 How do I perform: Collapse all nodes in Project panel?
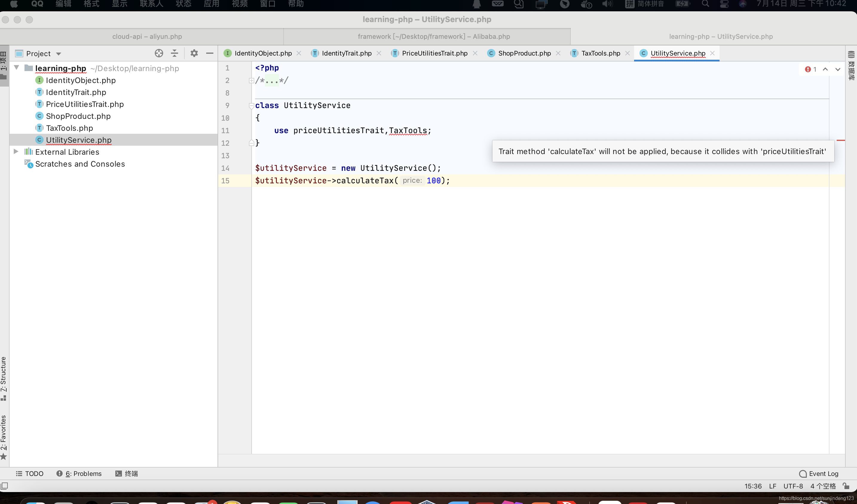point(175,53)
